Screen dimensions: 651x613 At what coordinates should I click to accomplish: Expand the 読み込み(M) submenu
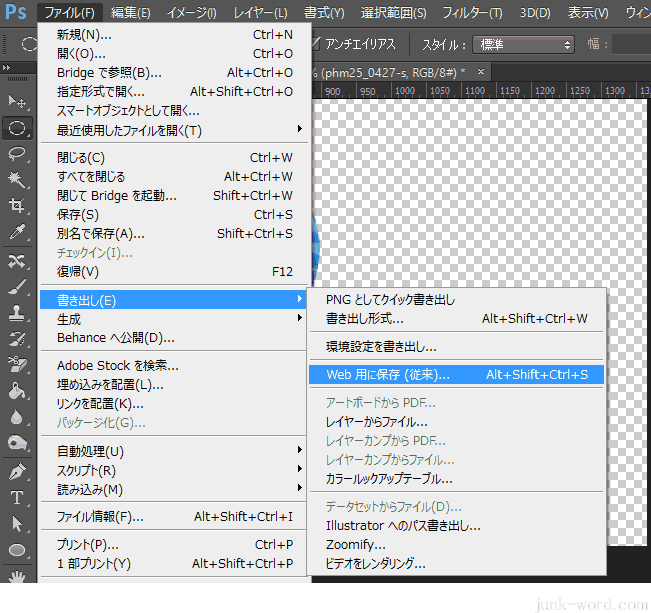point(174,489)
